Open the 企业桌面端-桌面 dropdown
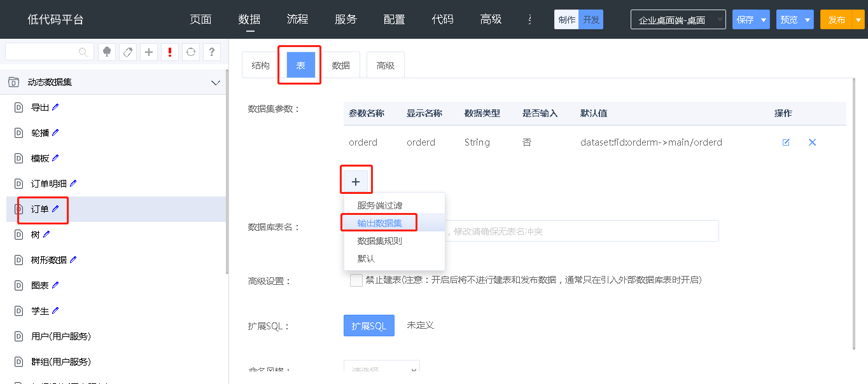 678,20
